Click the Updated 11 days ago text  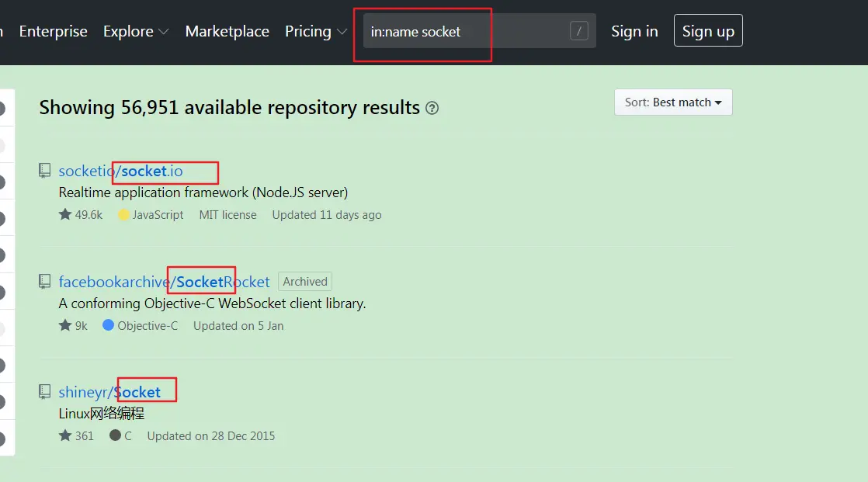(327, 215)
